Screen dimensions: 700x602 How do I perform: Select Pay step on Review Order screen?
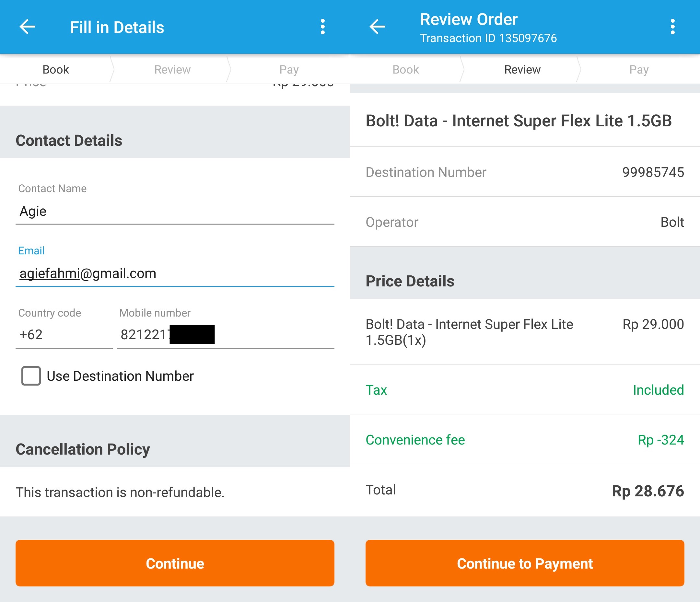point(638,70)
